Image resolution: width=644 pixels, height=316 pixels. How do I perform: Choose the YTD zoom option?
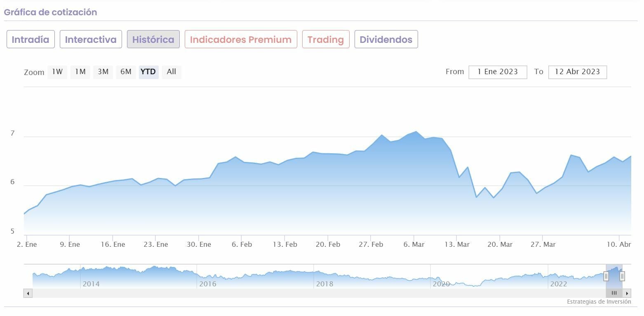[148, 72]
